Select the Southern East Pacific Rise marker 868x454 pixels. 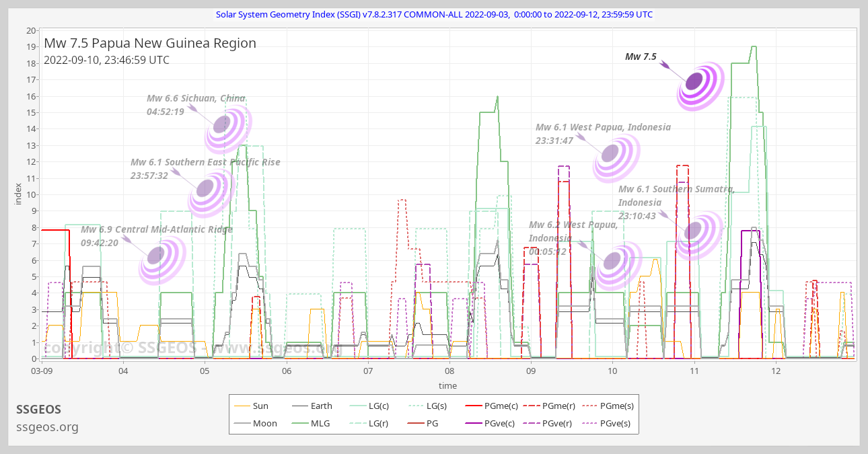click(206, 188)
